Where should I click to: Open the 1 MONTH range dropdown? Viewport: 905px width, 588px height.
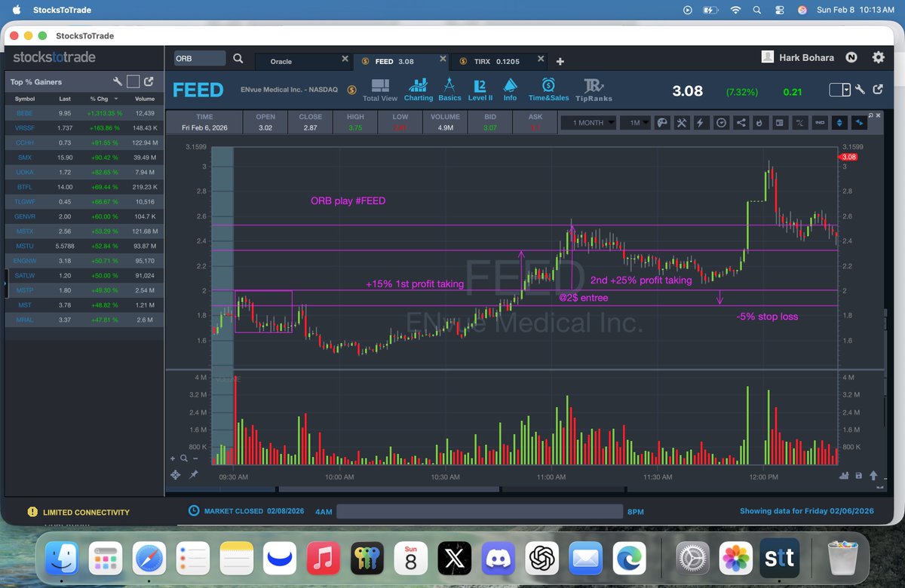587,122
